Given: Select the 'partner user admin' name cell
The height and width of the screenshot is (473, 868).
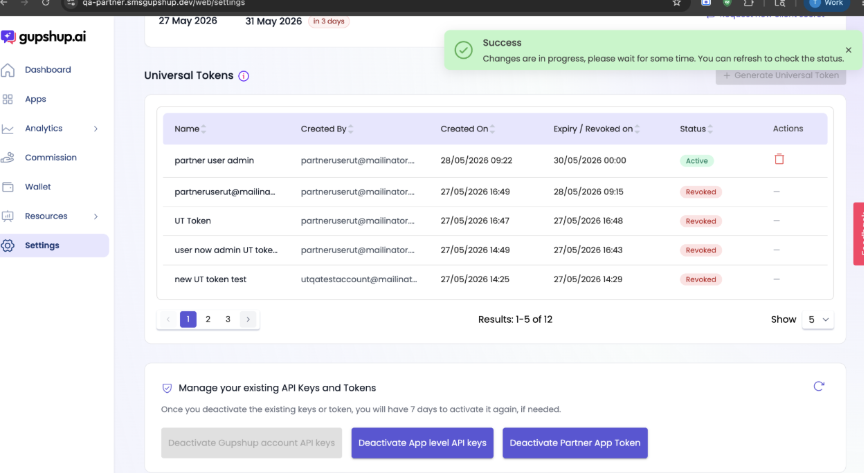Looking at the screenshot, I should tap(214, 160).
